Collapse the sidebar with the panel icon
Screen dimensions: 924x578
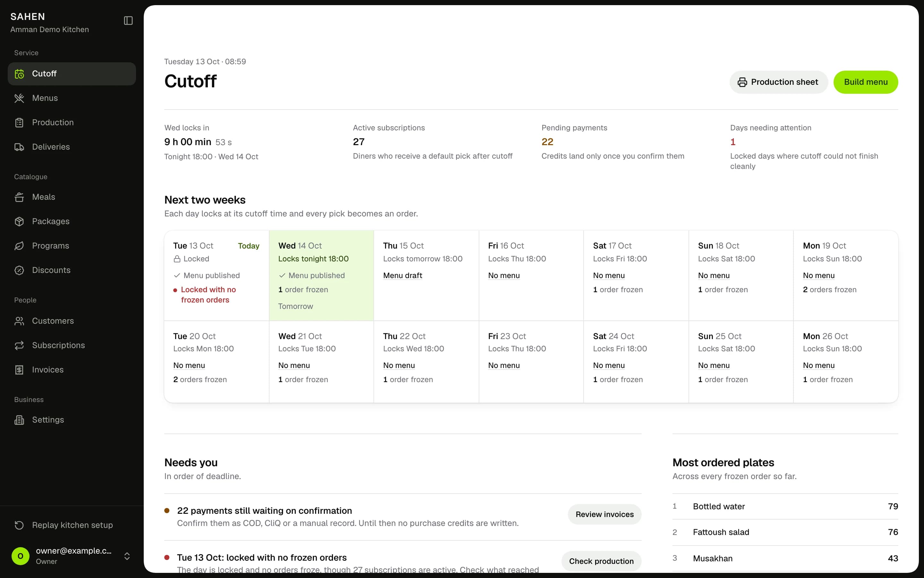(x=128, y=21)
